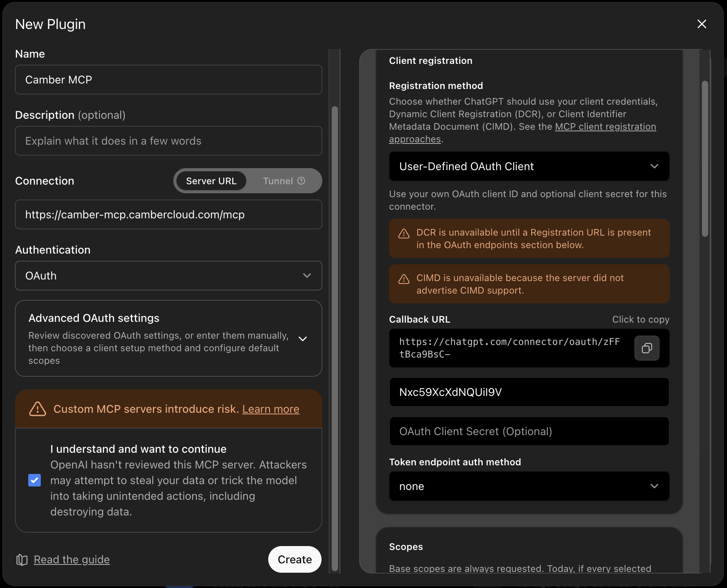
Task: Select the Server URL connection option
Action: (x=211, y=181)
